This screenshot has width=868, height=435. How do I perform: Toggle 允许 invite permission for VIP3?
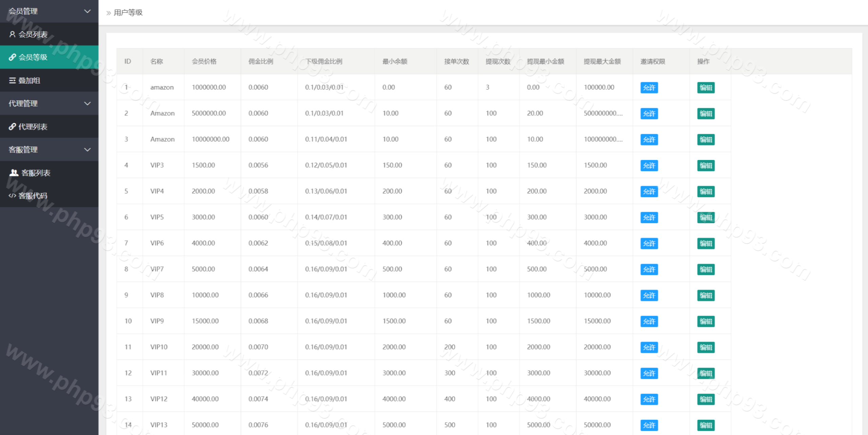click(649, 166)
